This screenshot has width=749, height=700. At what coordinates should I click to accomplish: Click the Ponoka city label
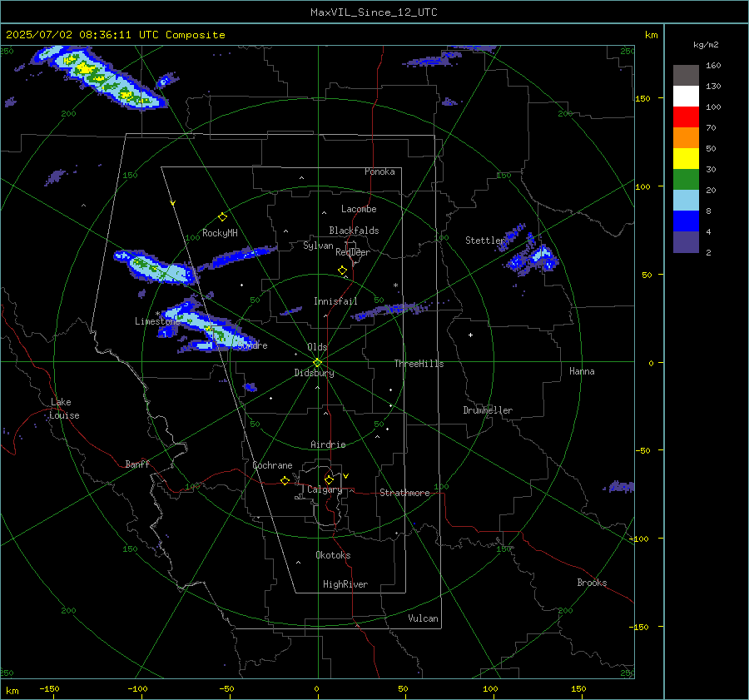click(x=379, y=171)
